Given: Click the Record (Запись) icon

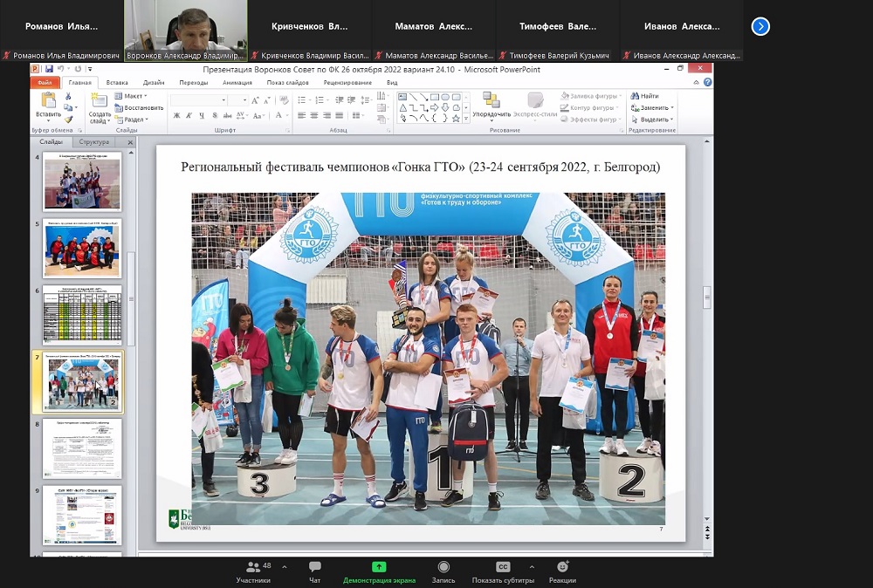Looking at the screenshot, I should coord(443,567).
